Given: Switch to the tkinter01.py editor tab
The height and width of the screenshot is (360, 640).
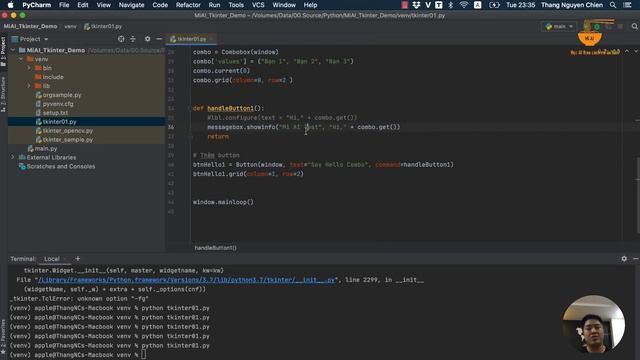Looking at the screenshot, I should click(x=191, y=39).
